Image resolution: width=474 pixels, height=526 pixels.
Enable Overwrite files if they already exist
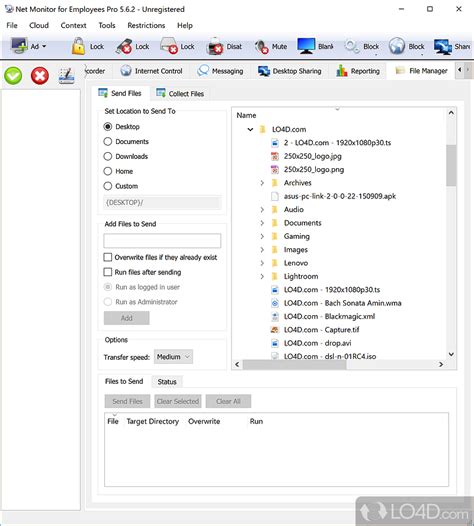coord(108,257)
